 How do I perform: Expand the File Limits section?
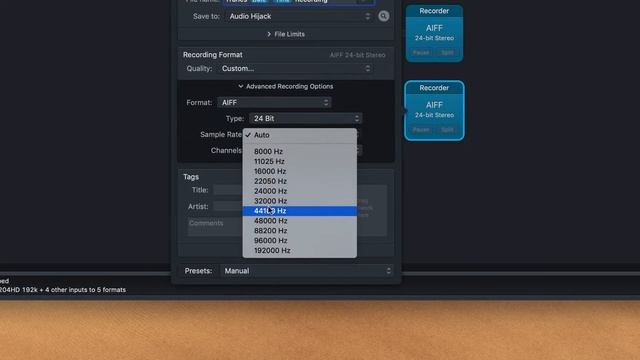click(286, 34)
